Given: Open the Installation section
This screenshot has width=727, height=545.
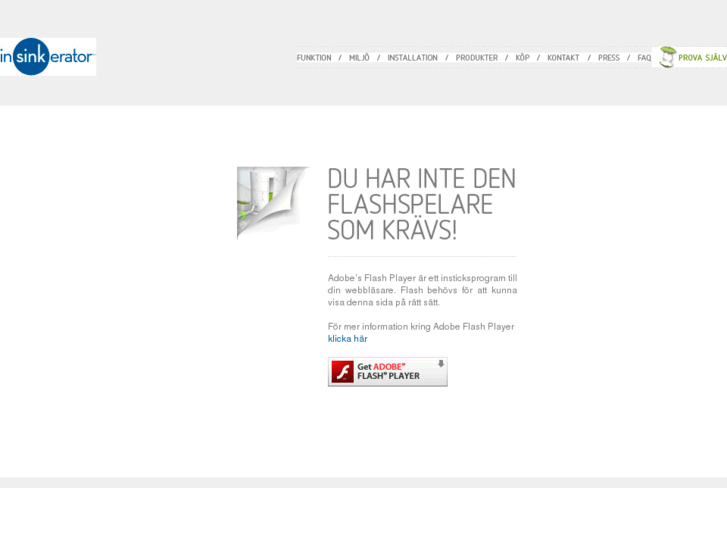Looking at the screenshot, I should 413,58.
